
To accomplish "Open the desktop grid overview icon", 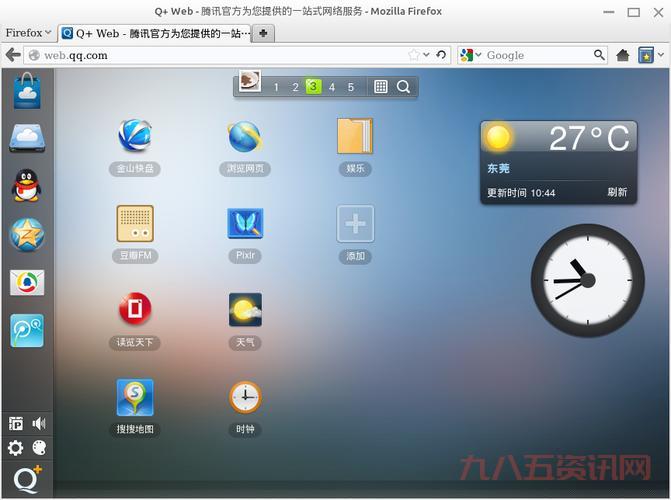I will 381,87.
